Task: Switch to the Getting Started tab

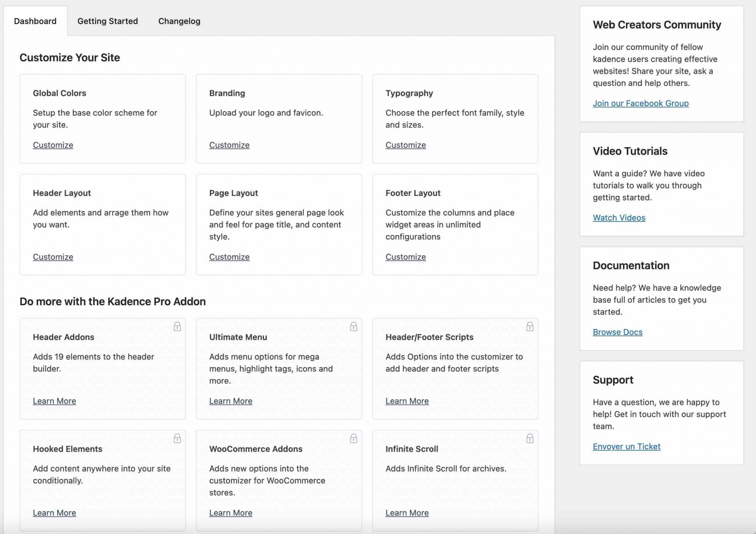Action: coord(107,21)
